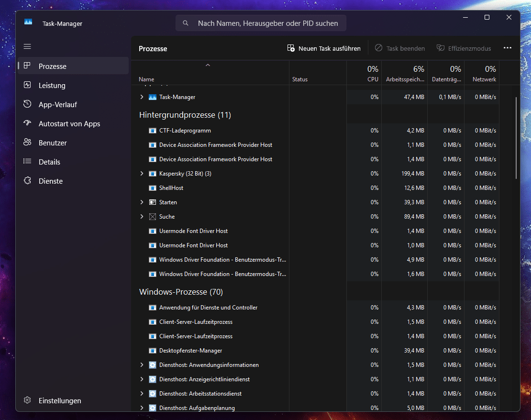The image size is (531, 420).
Task: Click the CTF-Ladeprogramm process icon
Action: coord(153,131)
